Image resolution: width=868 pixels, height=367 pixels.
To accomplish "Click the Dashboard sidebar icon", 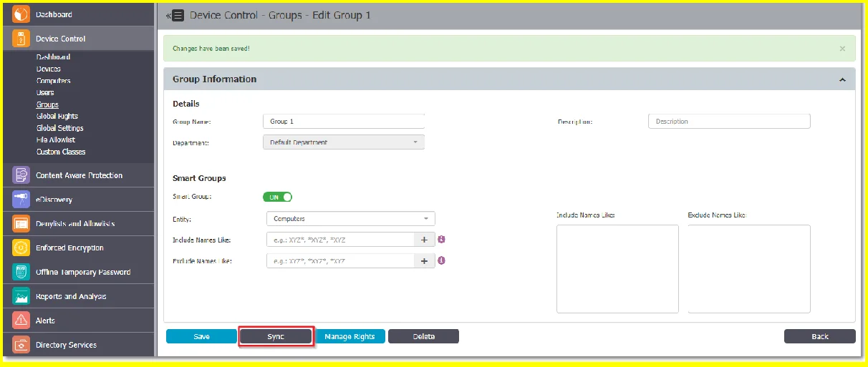I will 21,14.
